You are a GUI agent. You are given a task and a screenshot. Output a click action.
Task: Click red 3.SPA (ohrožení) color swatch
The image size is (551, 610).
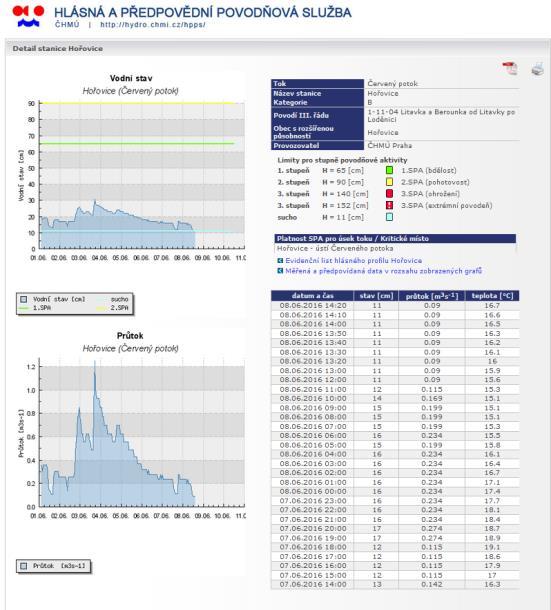click(x=389, y=193)
